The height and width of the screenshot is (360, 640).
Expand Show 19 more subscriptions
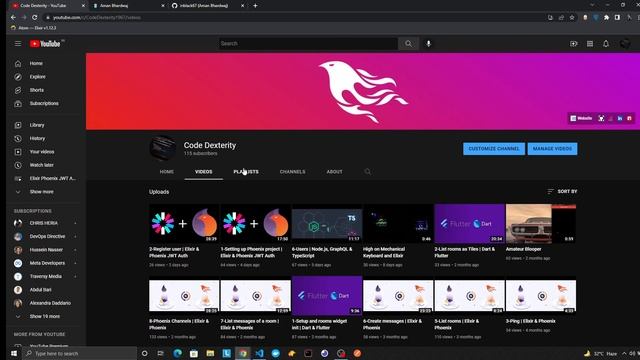(x=43, y=316)
